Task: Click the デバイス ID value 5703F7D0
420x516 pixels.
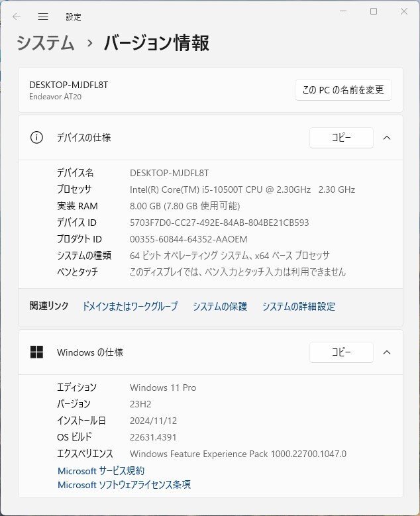Action: tap(219, 223)
